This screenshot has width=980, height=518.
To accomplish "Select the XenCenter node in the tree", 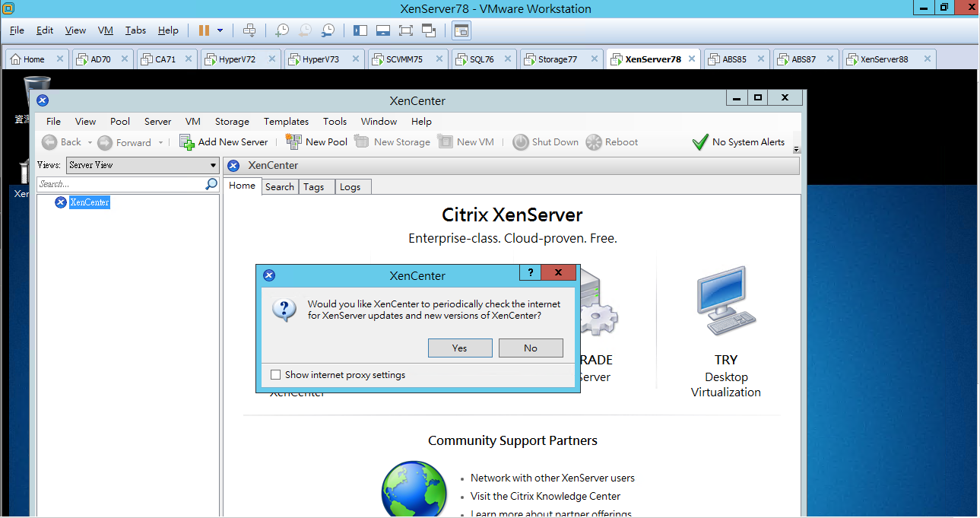I will [x=90, y=202].
